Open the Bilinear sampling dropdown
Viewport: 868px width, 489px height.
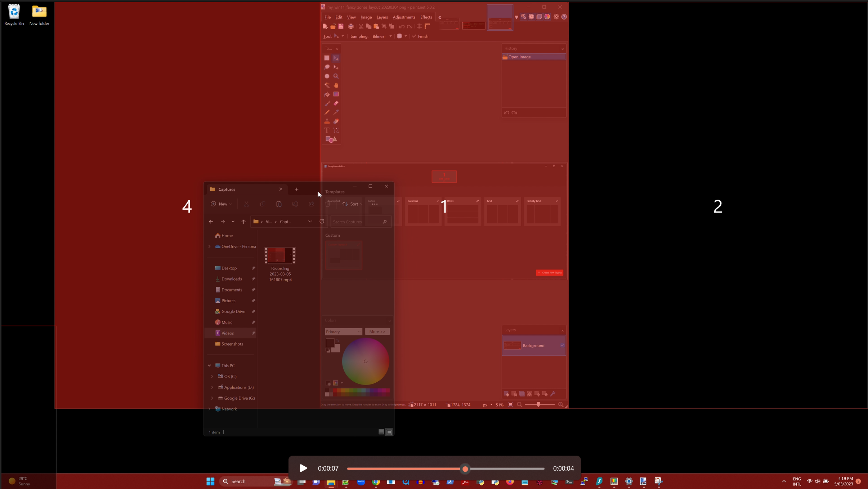pyautogui.click(x=382, y=36)
